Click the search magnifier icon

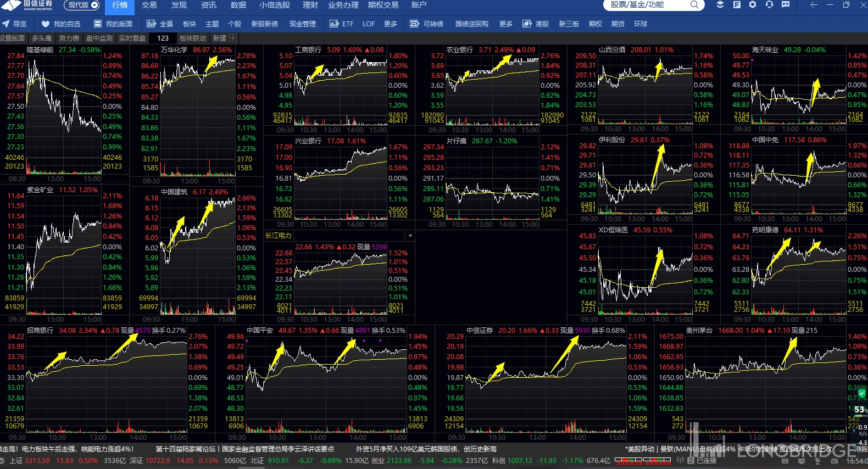694,5
